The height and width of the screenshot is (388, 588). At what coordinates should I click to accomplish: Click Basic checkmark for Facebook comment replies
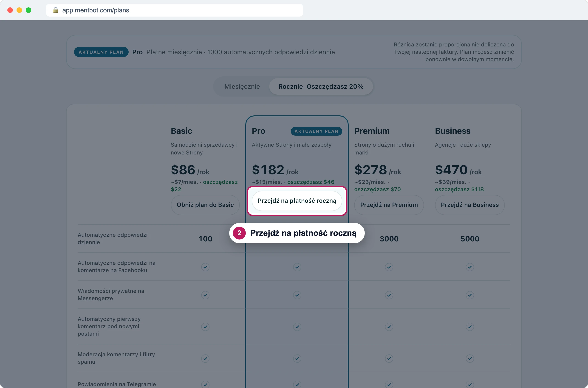(205, 267)
